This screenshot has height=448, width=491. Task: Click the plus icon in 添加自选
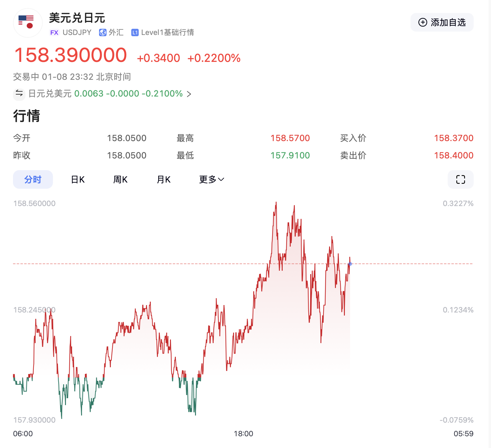423,22
